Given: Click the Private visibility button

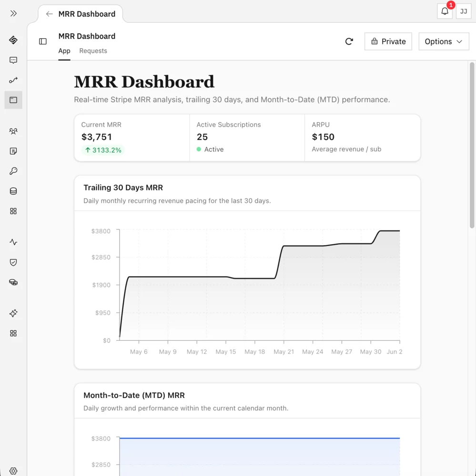Looking at the screenshot, I should [388, 41].
